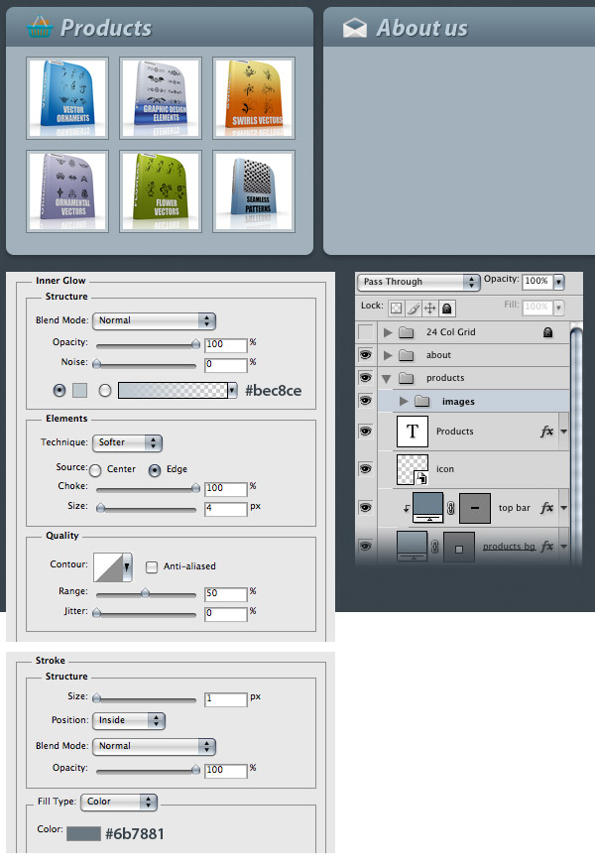
Task: Click the lock image pixels brush icon
Action: point(413,309)
